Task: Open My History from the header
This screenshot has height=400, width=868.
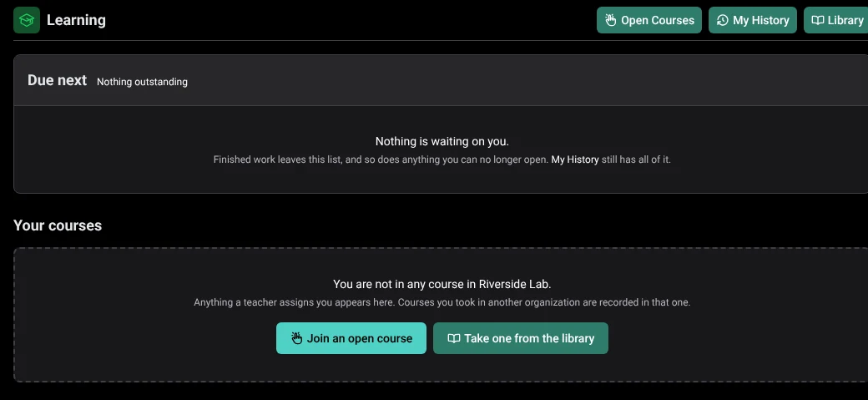Action: tap(752, 20)
